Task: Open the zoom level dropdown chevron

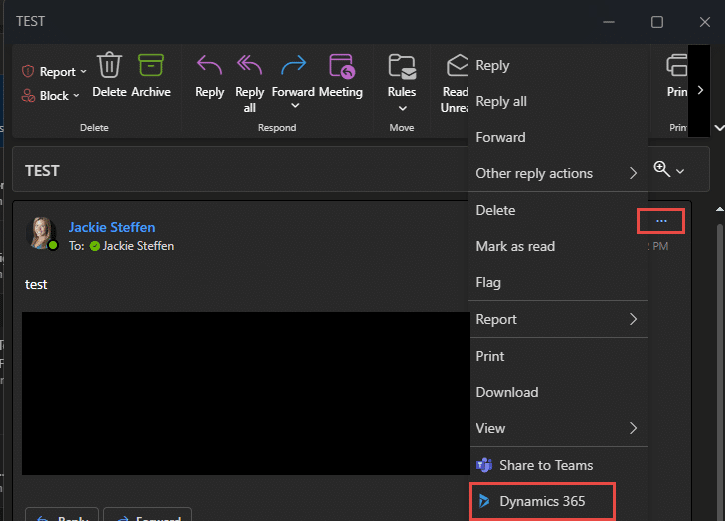Action: [680, 171]
